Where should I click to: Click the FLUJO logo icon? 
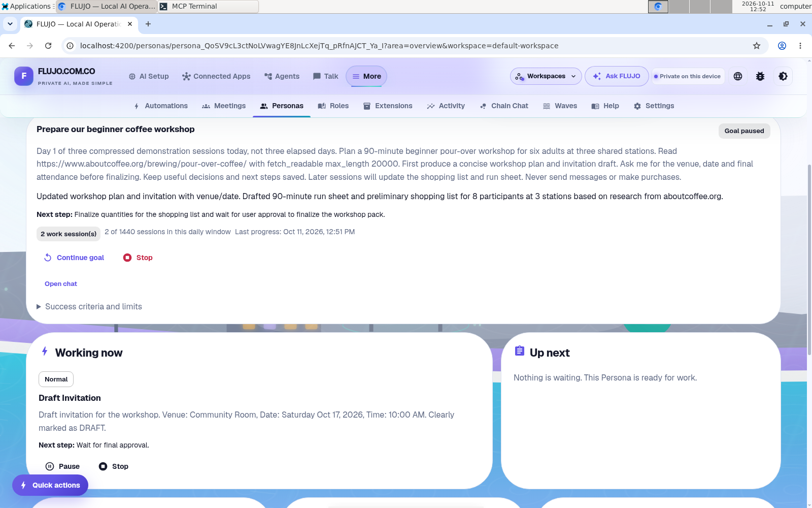point(24,76)
